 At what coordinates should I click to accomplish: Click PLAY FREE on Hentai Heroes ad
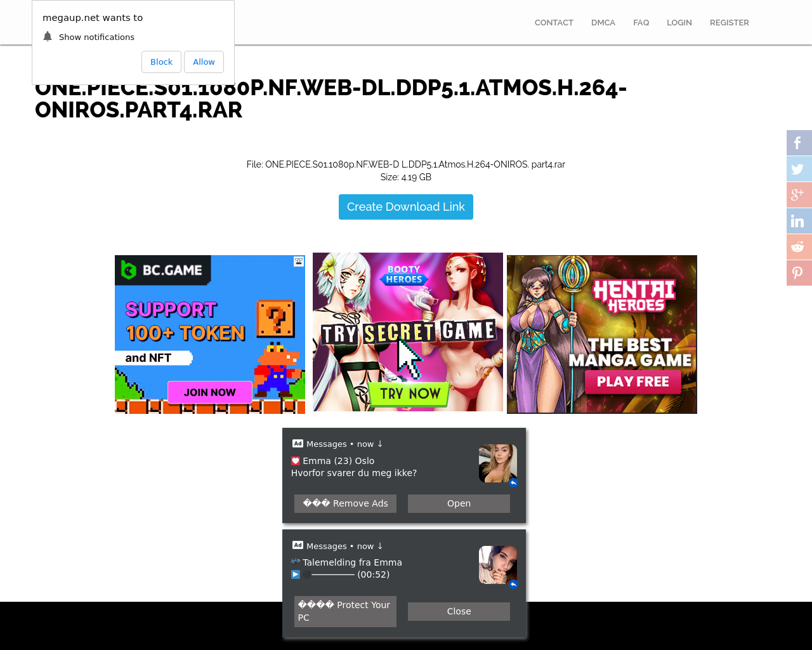click(632, 381)
